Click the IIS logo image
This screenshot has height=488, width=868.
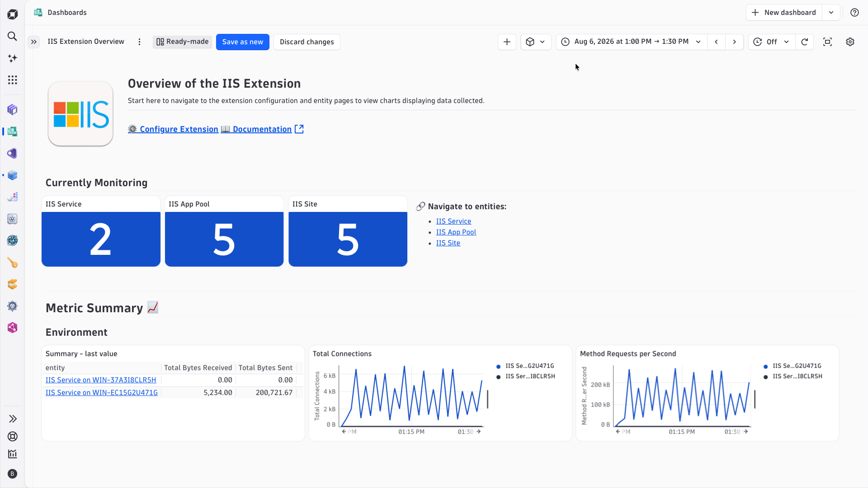coord(80,114)
